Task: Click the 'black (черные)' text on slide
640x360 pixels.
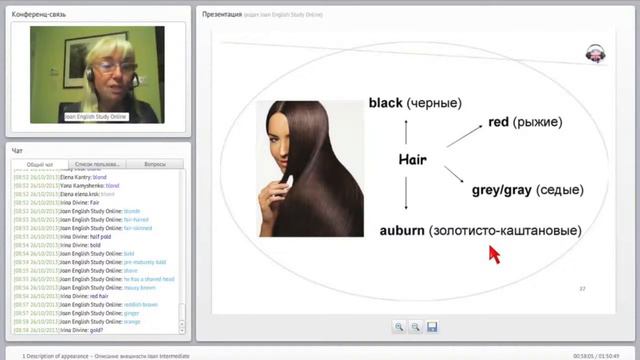Action: tap(415, 103)
